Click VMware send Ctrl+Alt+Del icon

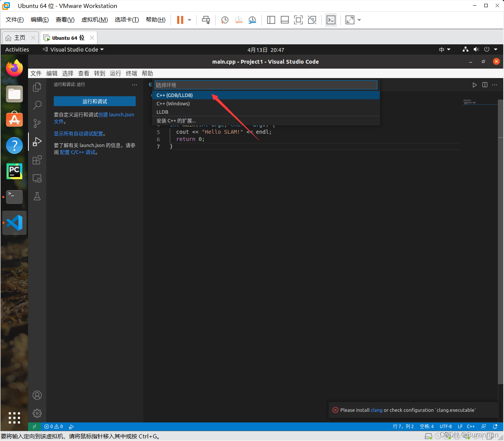pyautogui.click(x=206, y=20)
